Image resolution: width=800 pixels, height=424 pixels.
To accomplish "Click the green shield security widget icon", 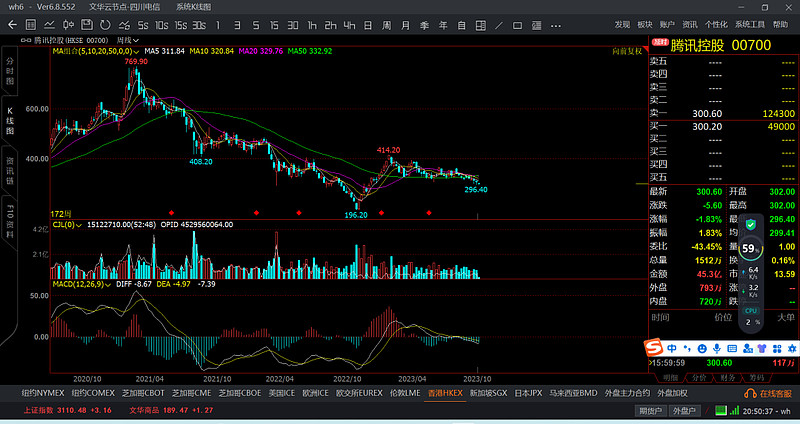I will (751, 225).
